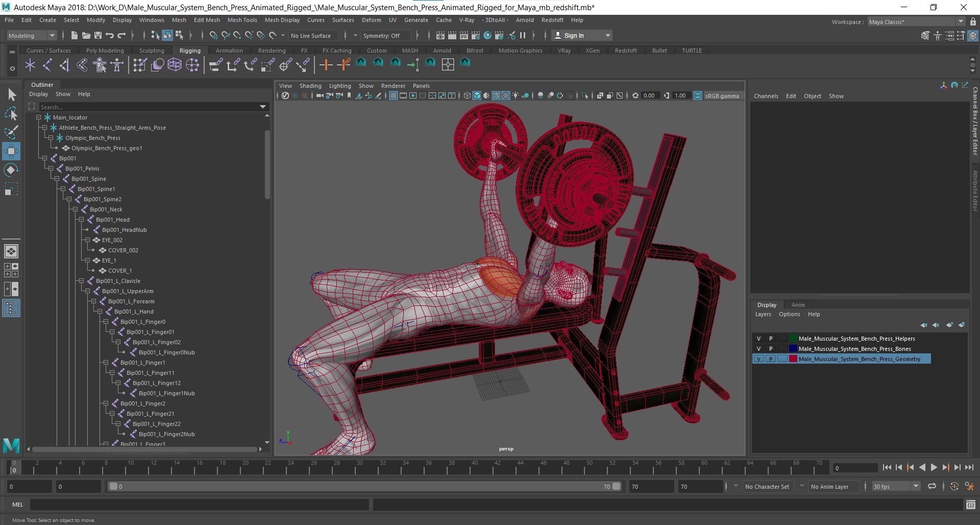Switch to the Animation shelf tab
980x525 pixels.
(229, 51)
